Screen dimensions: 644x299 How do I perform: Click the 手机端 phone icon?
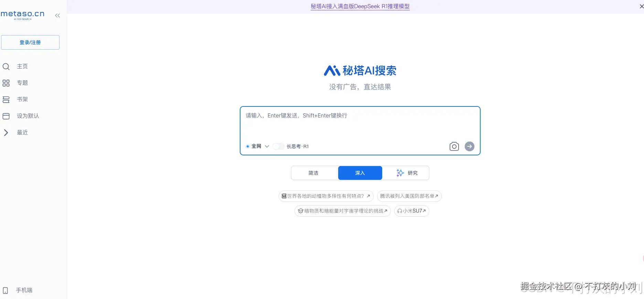point(6,290)
